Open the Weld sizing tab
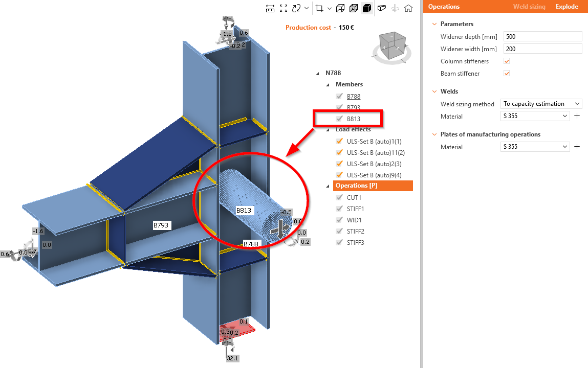 (x=529, y=7)
